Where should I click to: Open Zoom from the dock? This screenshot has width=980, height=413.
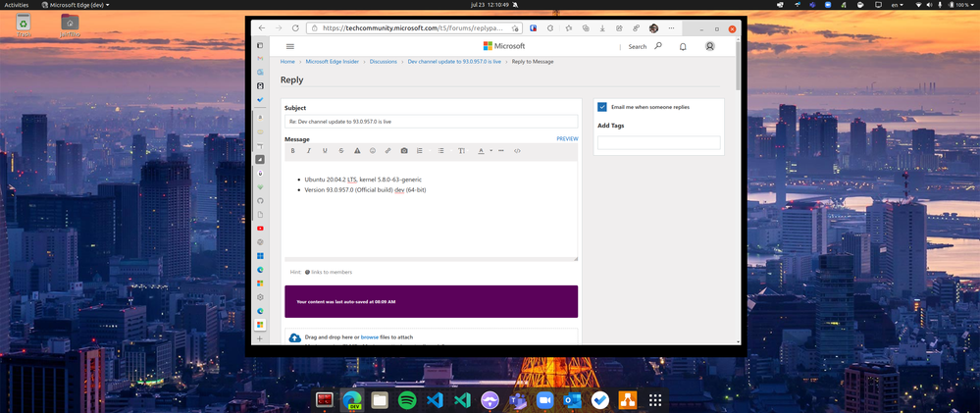pos(545,400)
